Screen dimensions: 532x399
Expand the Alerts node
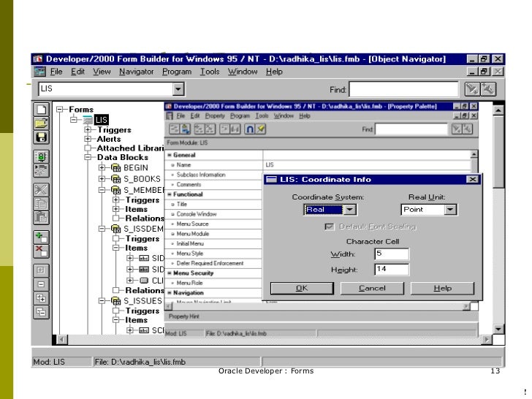tap(88, 139)
